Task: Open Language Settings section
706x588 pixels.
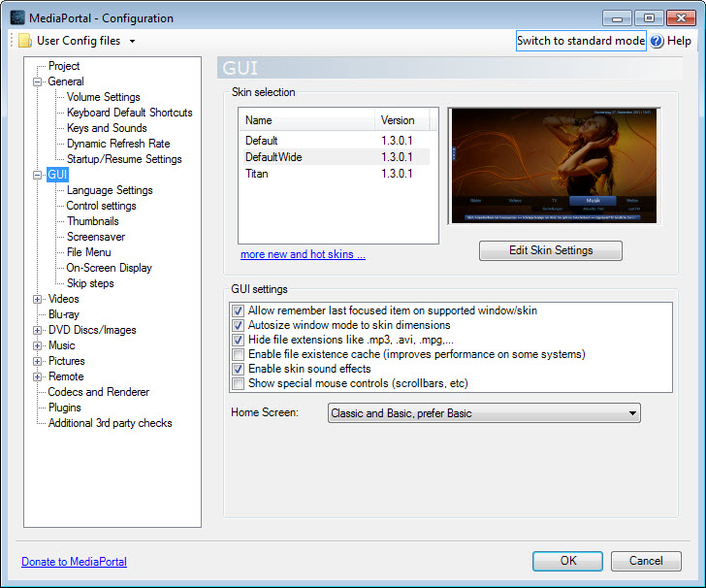Action: [110, 190]
